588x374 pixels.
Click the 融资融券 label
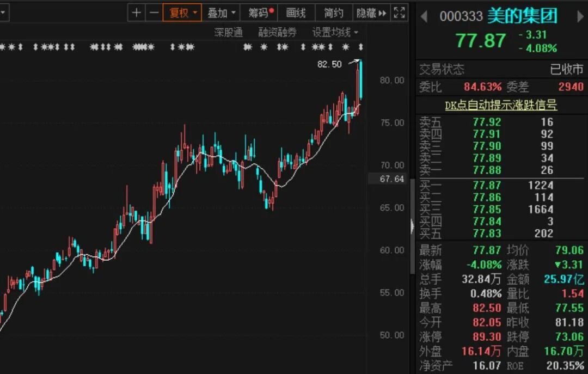click(x=277, y=32)
